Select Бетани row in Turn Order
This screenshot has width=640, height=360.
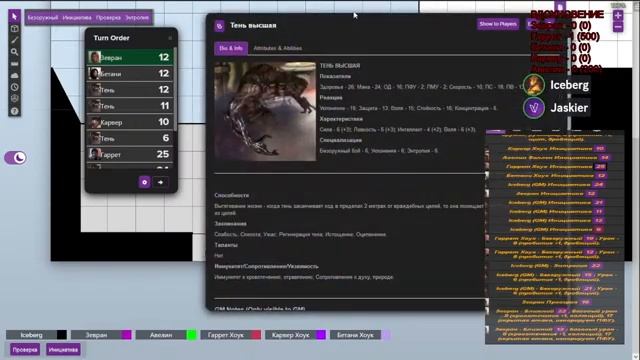[130, 73]
